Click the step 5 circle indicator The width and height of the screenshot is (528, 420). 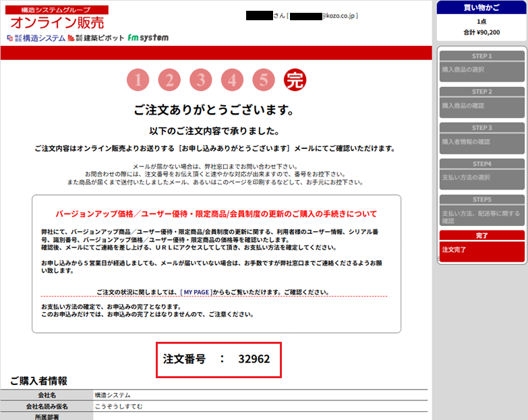(264, 81)
